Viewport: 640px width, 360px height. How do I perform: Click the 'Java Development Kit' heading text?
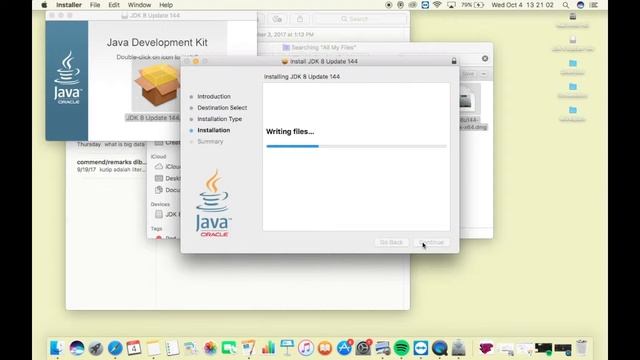point(157,42)
